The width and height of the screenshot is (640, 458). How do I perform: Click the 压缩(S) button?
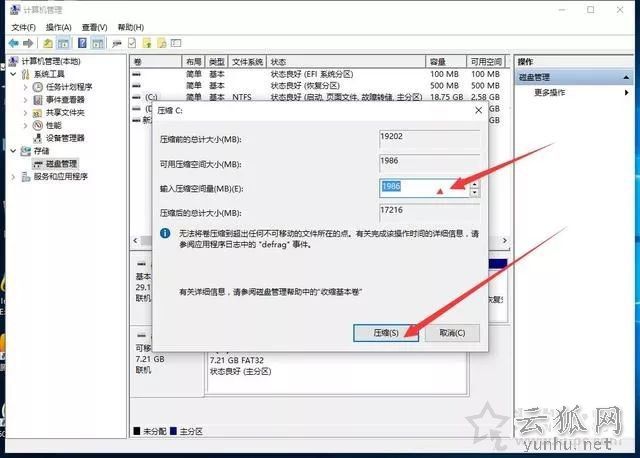click(386, 333)
